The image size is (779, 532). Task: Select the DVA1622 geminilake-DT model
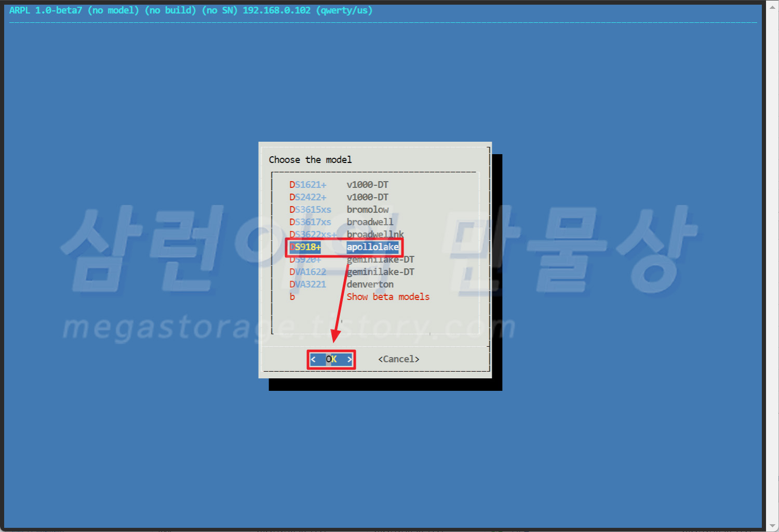pyautogui.click(x=352, y=272)
